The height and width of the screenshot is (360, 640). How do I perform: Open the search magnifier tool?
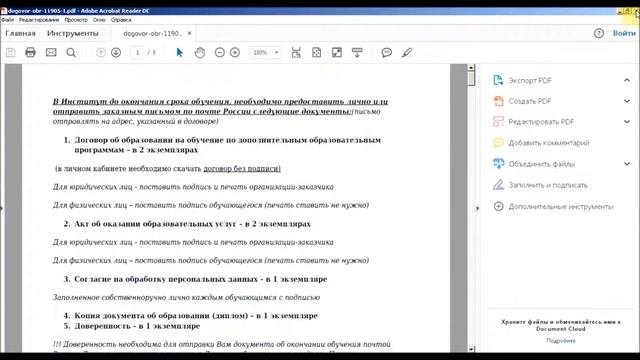(x=71, y=52)
